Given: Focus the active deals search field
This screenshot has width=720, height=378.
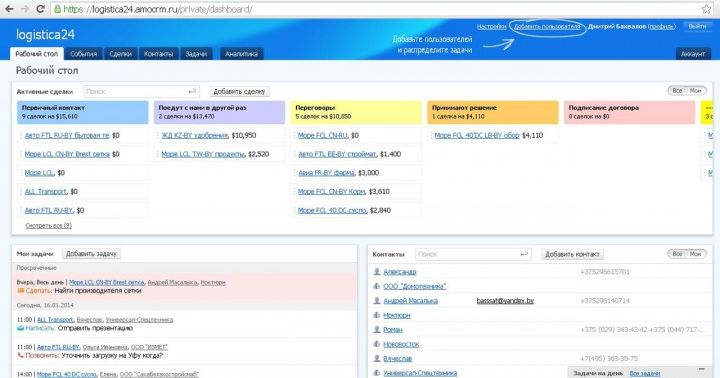Looking at the screenshot, I should (141, 91).
